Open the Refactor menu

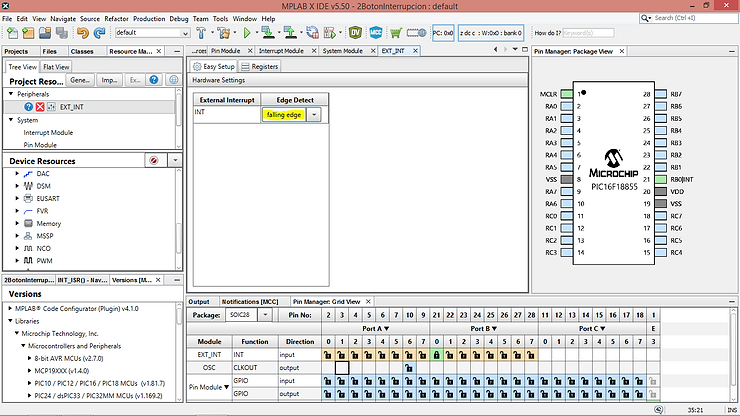coord(116,19)
